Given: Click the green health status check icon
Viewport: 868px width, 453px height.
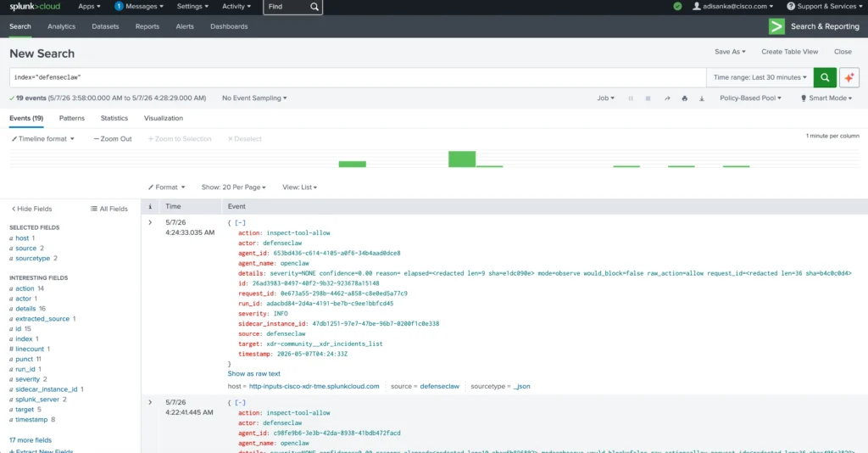Looking at the screenshot, I should click(x=677, y=7).
